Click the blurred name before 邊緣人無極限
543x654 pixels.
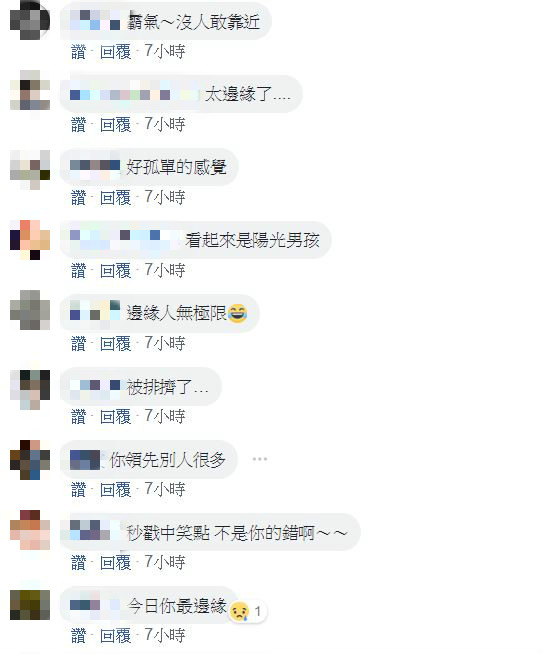point(95,315)
